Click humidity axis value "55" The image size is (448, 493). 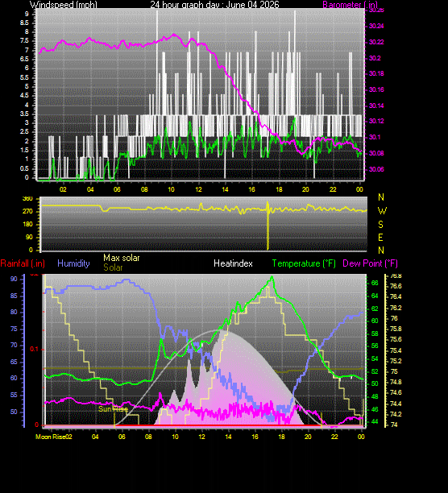14,396
